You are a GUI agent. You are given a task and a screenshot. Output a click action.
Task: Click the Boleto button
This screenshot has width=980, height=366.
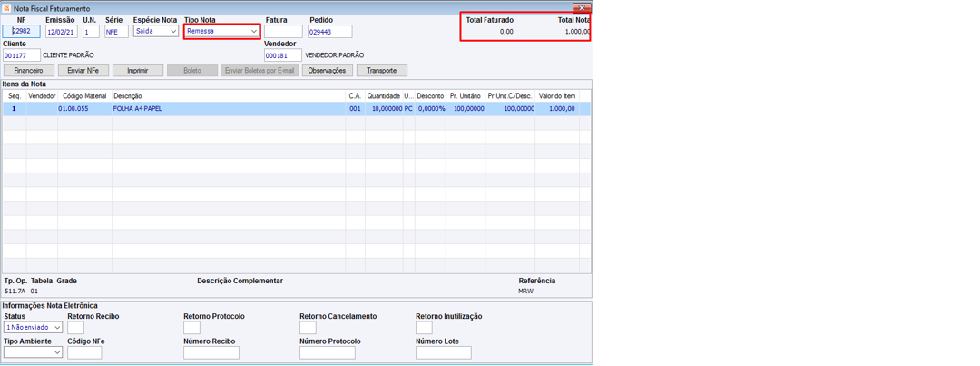coord(191,71)
